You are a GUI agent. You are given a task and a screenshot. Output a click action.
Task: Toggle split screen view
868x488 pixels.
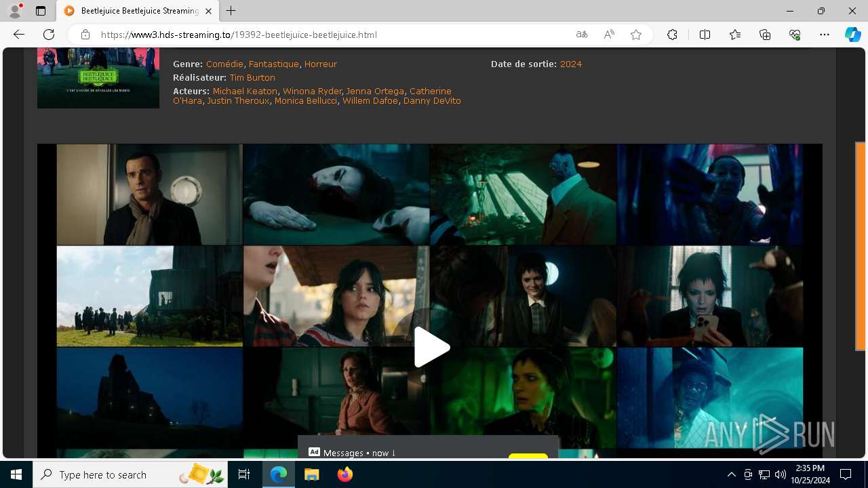point(705,35)
